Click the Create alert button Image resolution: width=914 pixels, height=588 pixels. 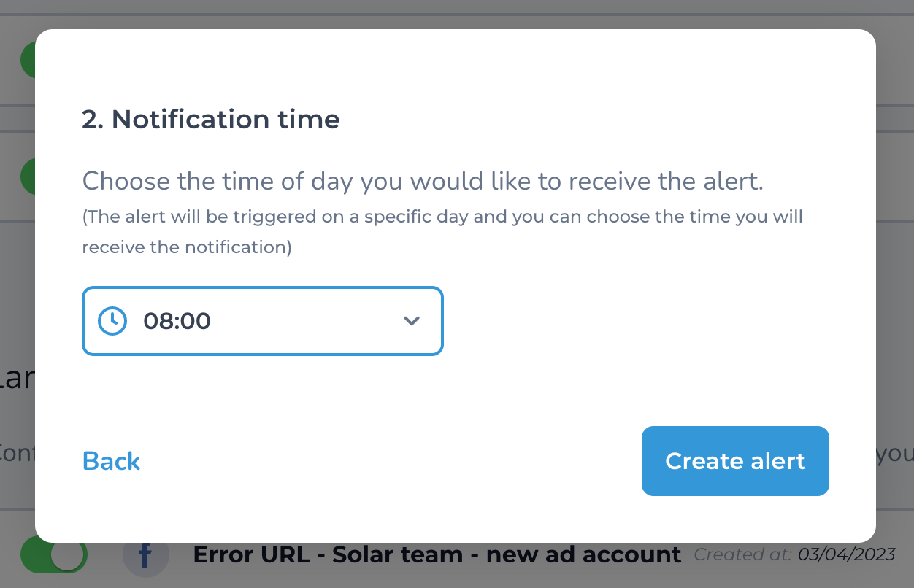pyautogui.click(x=735, y=461)
